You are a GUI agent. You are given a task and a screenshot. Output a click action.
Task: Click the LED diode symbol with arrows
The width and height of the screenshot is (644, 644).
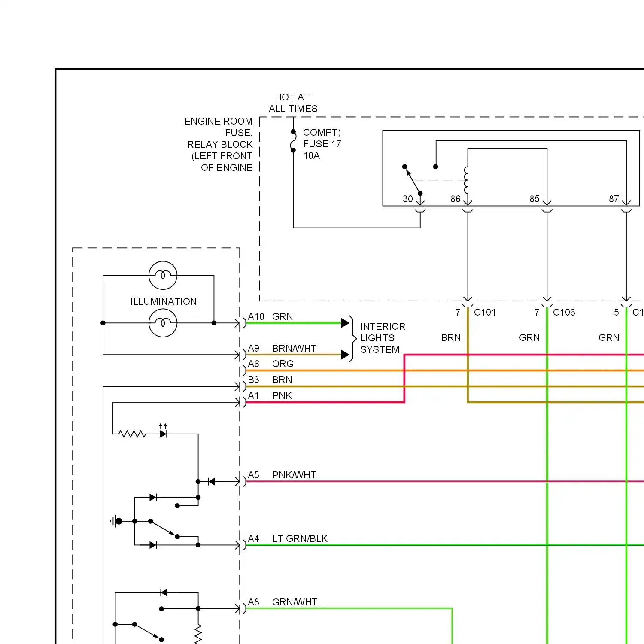163,431
